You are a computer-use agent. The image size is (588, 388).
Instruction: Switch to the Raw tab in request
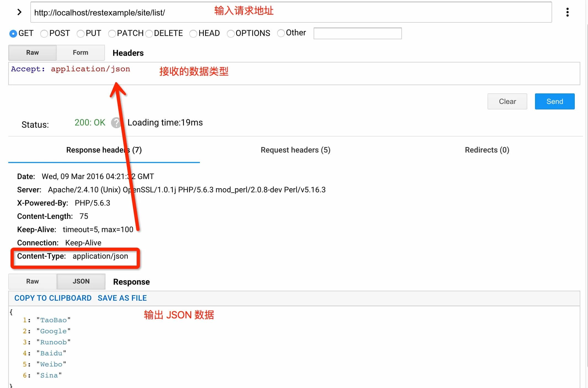click(32, 53)
